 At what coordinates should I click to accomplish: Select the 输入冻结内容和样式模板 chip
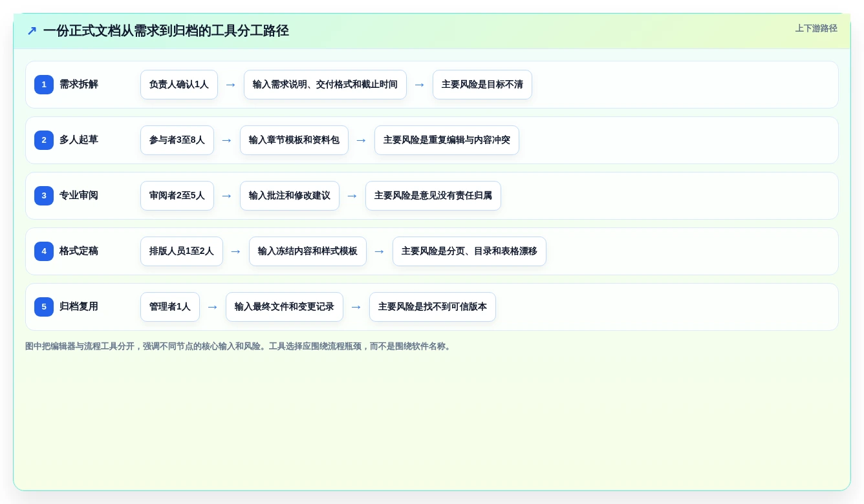coord(308,251)
